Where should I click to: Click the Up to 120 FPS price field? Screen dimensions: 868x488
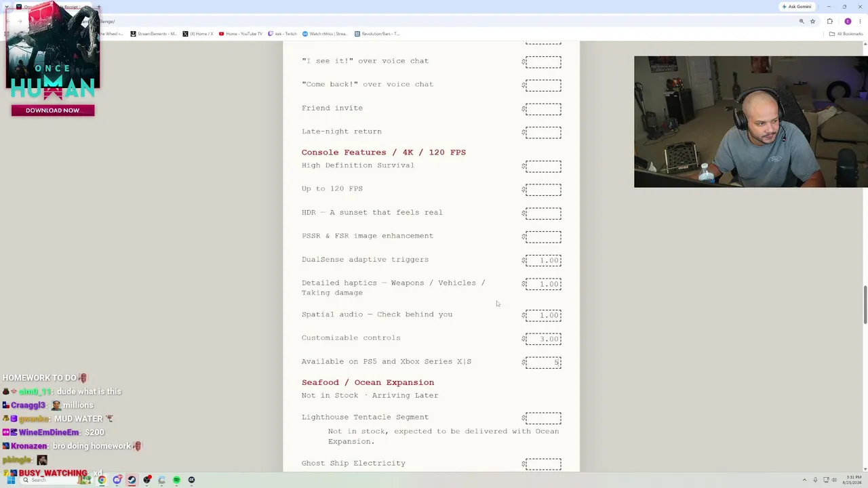pyautogui.click(x=543, y=190)
